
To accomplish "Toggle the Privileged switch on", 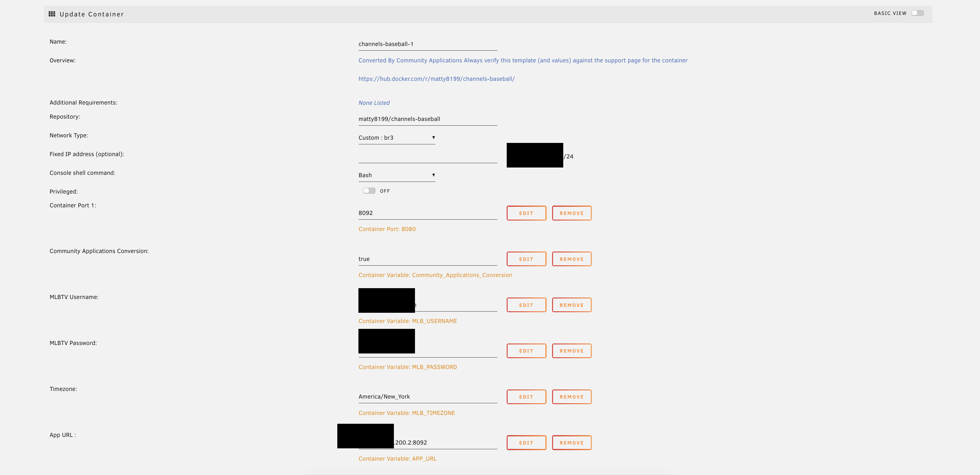I will pos(369,191).
